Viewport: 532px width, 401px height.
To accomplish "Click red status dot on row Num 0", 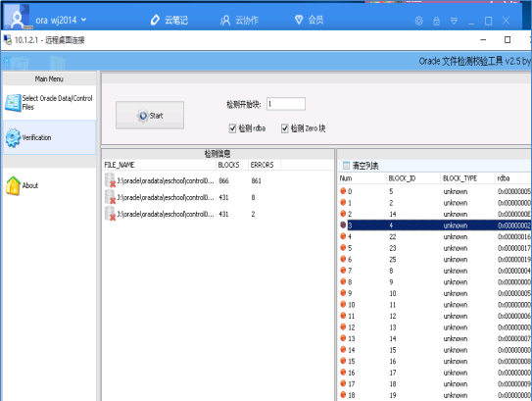I will [x=343, y=191].
